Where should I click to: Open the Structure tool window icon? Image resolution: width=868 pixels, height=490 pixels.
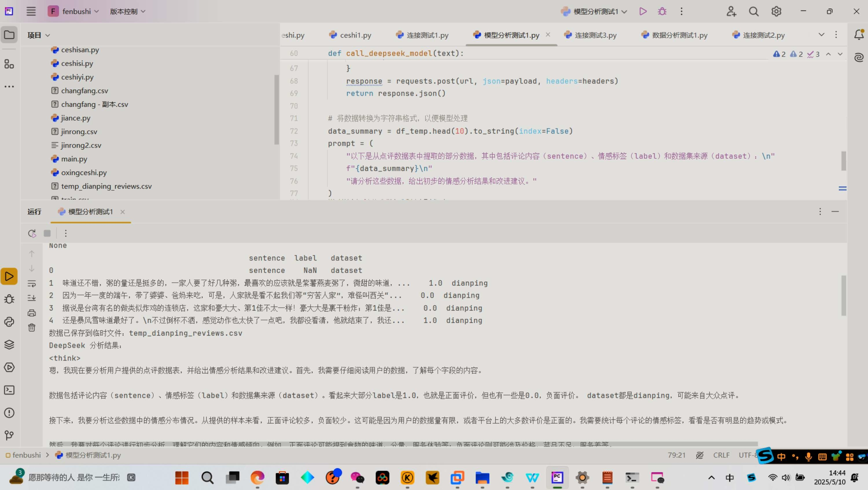pyautogui.click(x=9, y=64)
